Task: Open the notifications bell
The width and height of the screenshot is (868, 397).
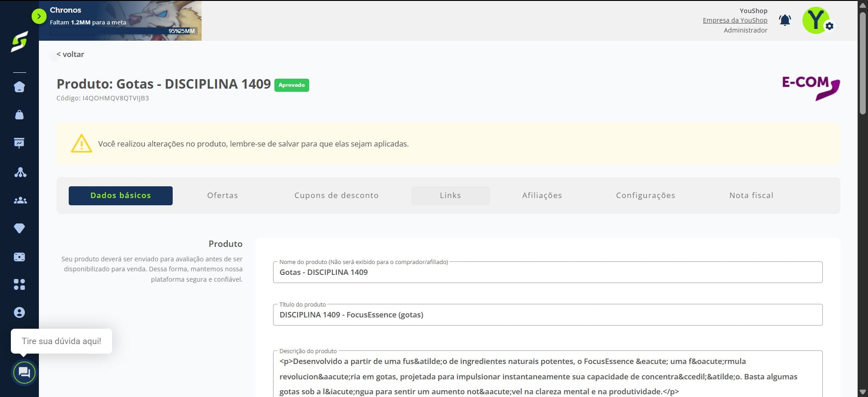Action: point(785,20)
